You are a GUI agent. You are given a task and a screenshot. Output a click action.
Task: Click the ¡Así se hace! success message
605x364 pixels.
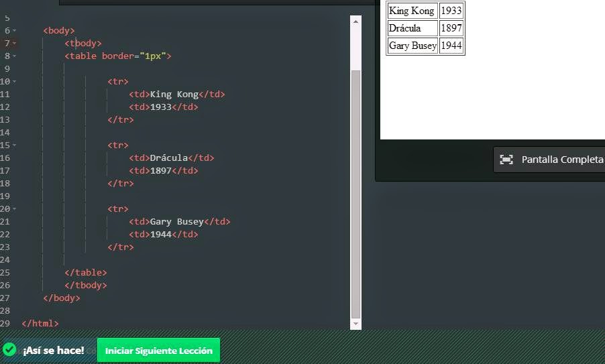53,350
